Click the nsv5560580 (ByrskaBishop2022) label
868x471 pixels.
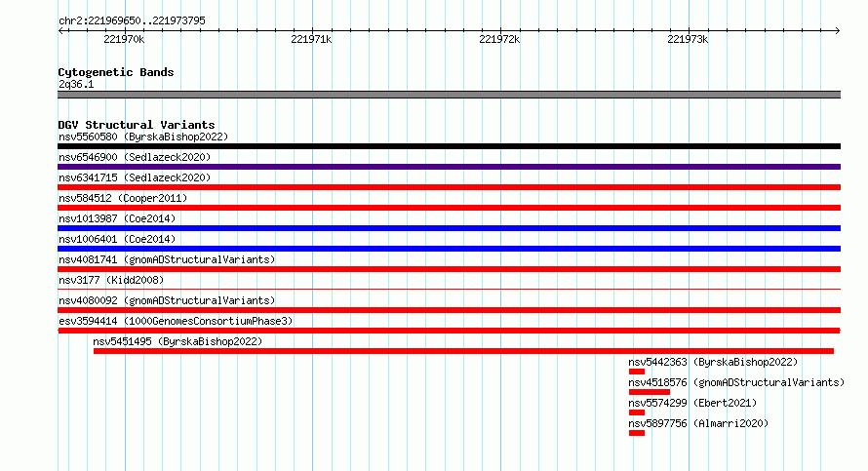[x=143, y=137]
